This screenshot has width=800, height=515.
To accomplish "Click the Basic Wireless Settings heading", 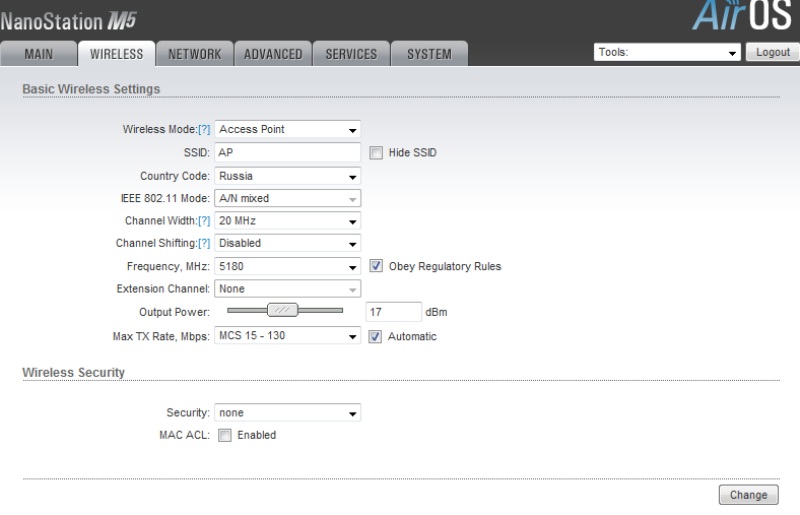I will 91,89.
